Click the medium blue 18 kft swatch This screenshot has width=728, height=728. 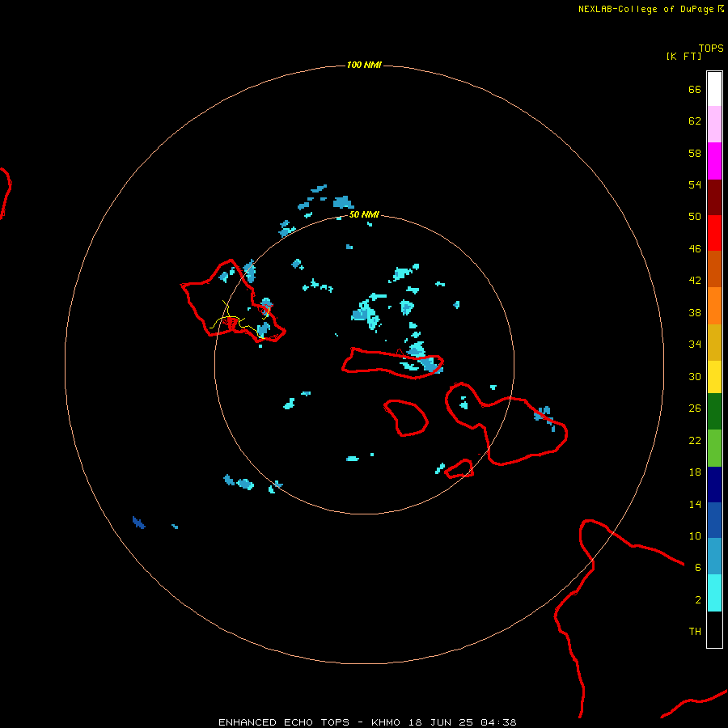click(714, 520)
